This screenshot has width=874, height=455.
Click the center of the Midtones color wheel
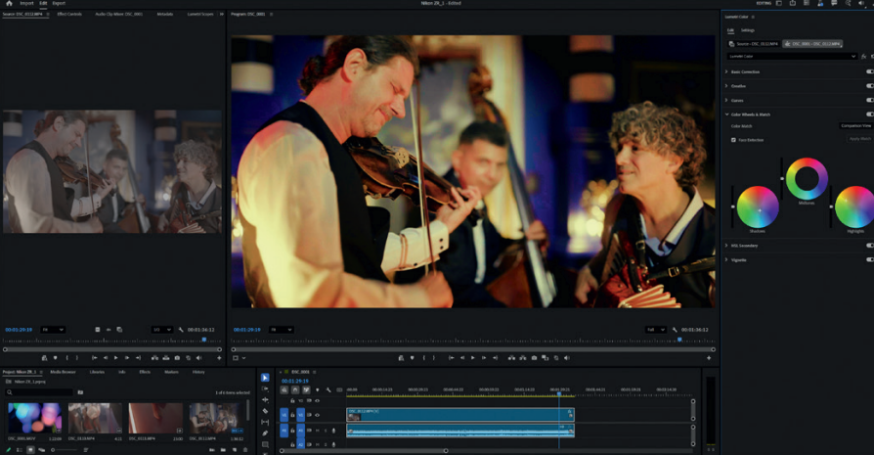coord(806,179)
